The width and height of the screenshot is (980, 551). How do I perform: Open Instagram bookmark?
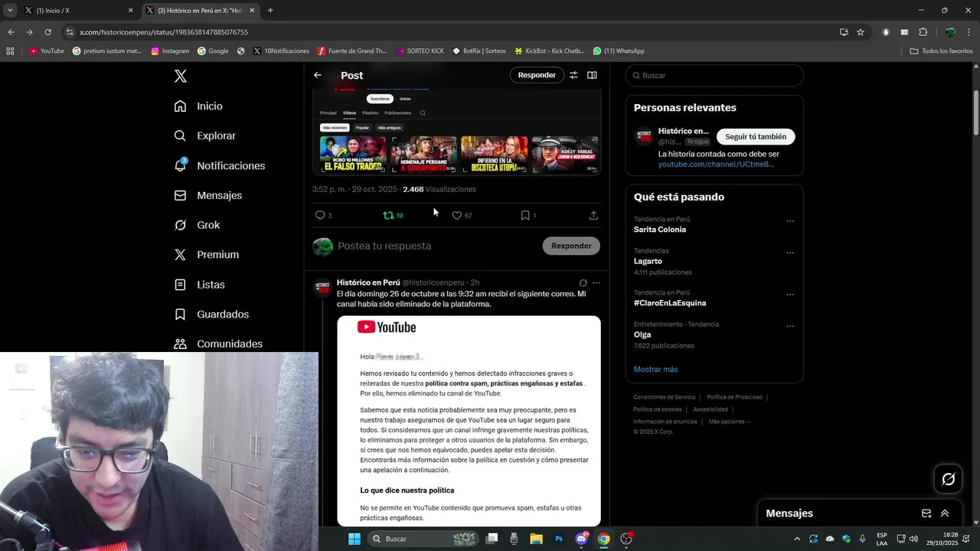170,51
